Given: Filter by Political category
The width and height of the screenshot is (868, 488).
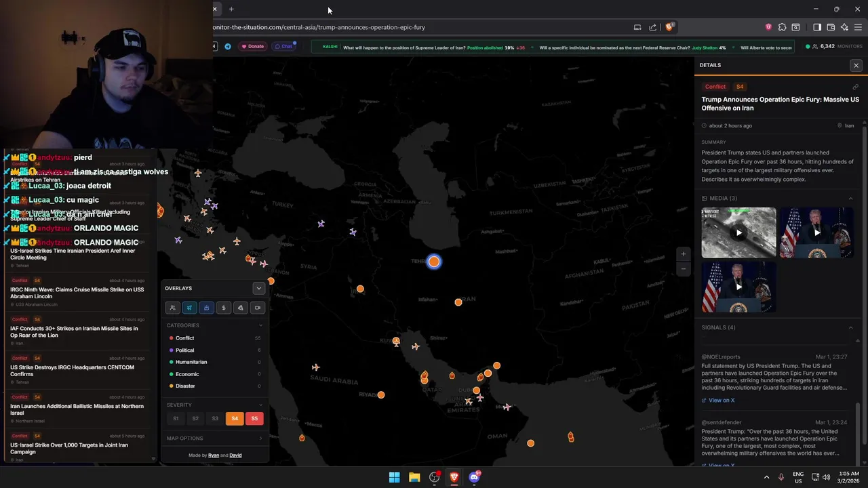Looking at the screenshot, I should [214, 350].
